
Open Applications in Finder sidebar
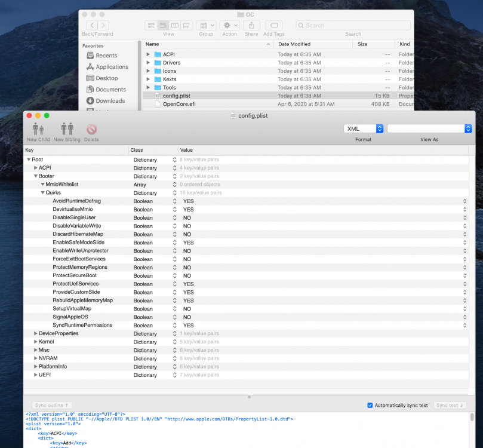click(x=107, y=67)
